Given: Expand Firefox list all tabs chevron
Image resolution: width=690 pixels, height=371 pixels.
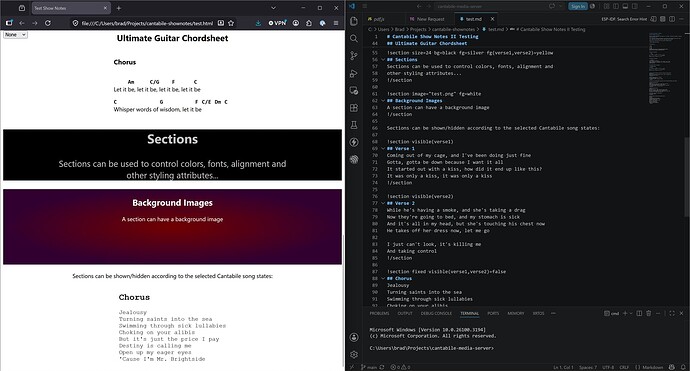Looking at the screenshot, I should [x=273, y=8].
